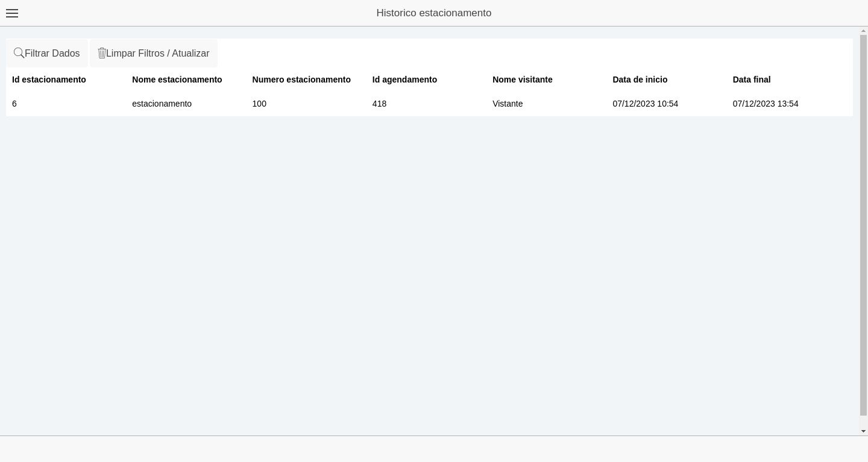
Task: Click the end date 07/12/2023 13:54
Action: tap(766, 104)
